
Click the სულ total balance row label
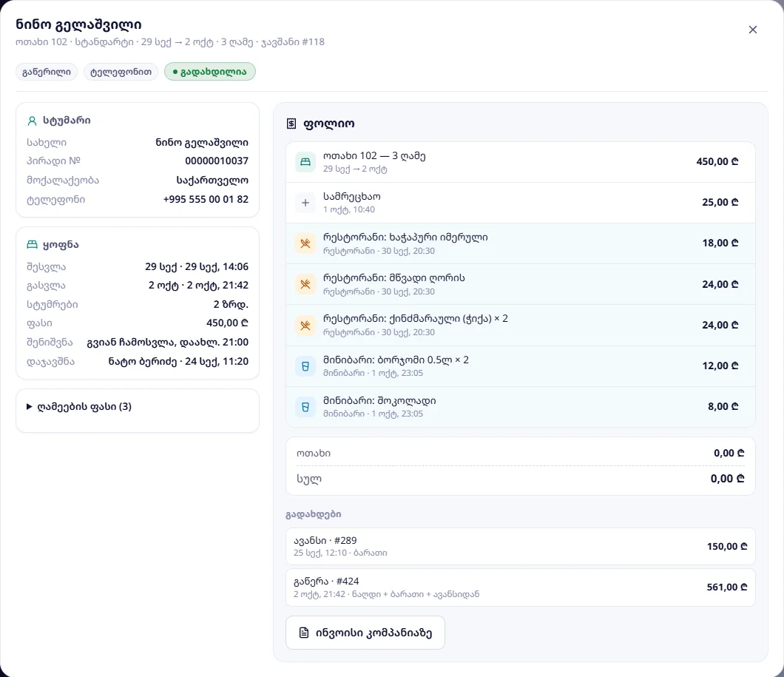tap(309, 479)
